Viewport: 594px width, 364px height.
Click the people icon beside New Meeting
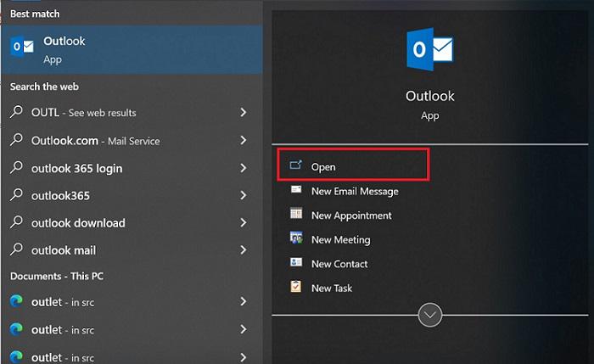[x=296, y=238]
